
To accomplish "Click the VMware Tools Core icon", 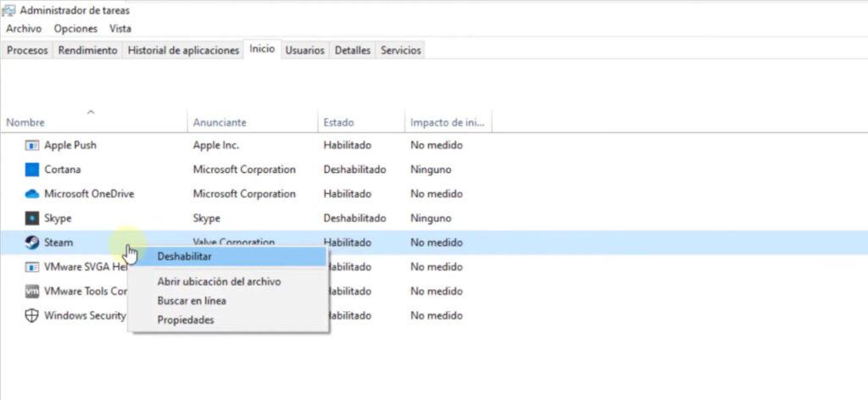I will point(32,292).
